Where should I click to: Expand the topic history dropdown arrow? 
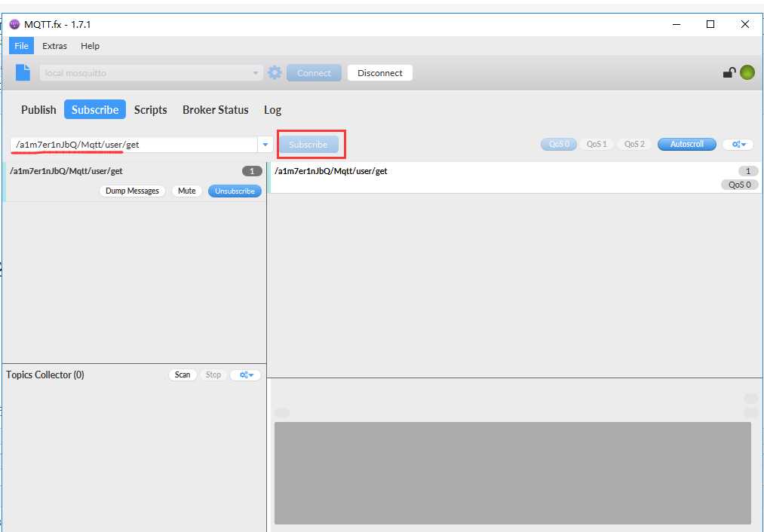tap(265, 145)
